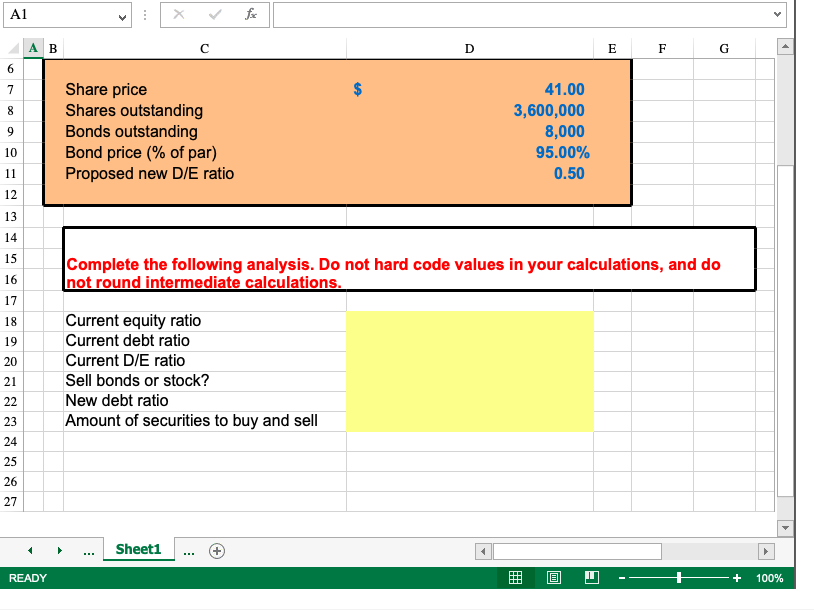
Task: Click the Select All corner triangle
Action: pos(13,48)
